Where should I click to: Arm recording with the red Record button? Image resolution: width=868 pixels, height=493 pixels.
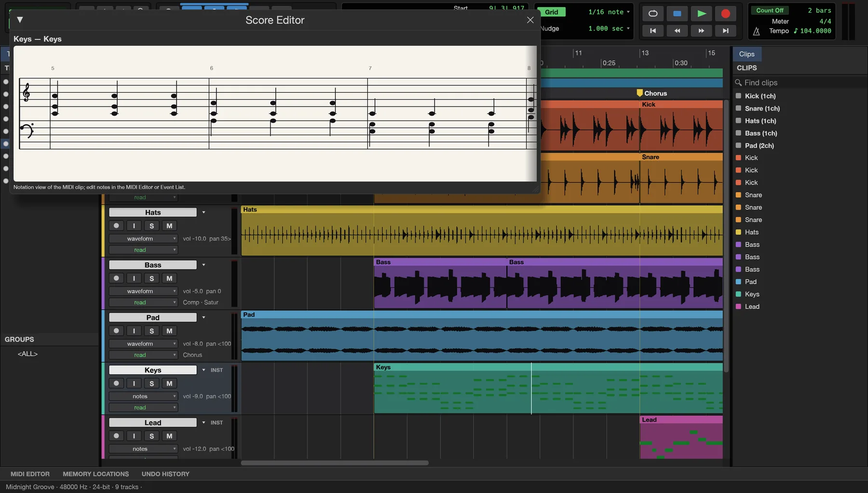[726, 14]
